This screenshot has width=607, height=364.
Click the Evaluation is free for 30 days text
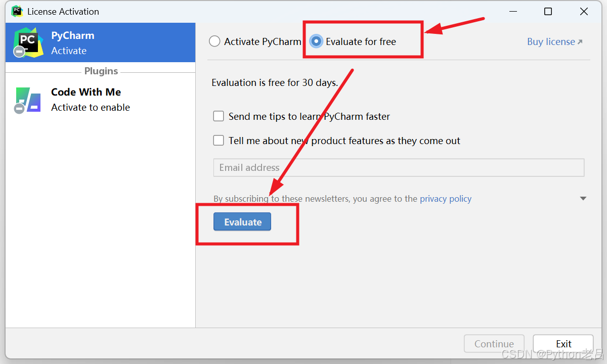pyautogui.click(x=275, y=82)
